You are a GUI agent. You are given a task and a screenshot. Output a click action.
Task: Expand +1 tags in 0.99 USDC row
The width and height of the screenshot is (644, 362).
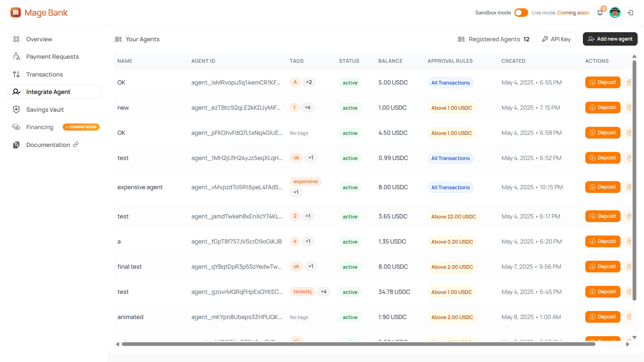[x=311, y=158]
